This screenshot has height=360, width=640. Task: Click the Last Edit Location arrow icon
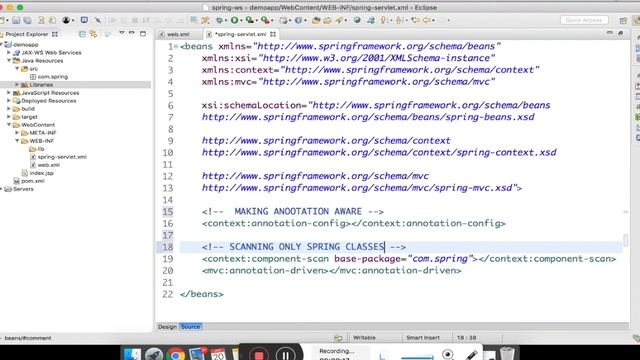(x=415, y=20)
